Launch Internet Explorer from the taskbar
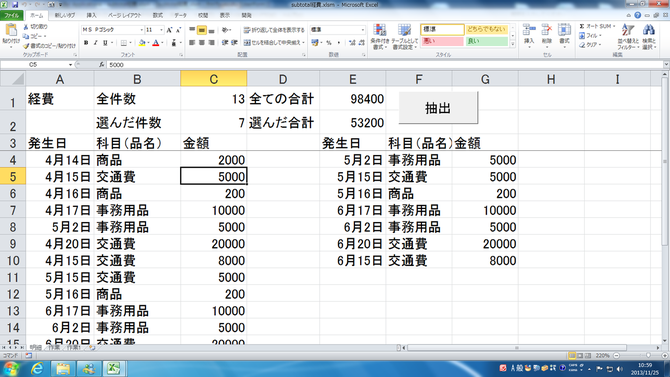The width and height of the screenshot is (670, 377). click(37, 368)
